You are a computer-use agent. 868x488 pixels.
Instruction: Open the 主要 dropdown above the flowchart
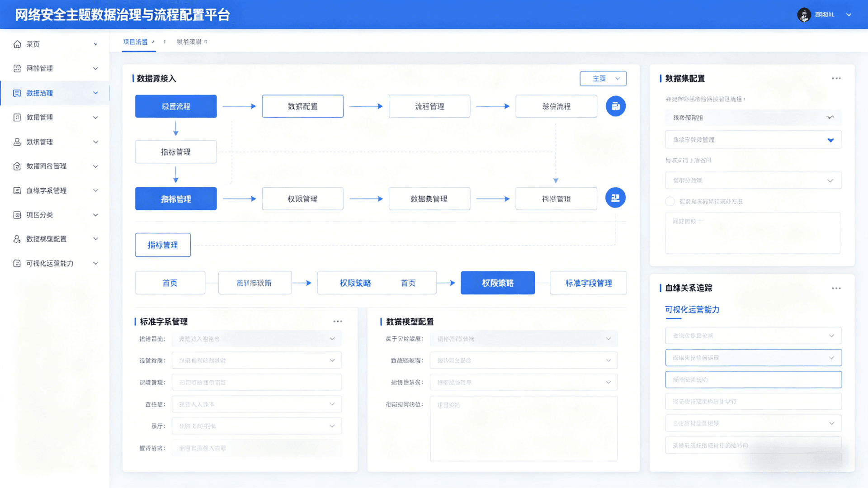(x=603, y=78)
